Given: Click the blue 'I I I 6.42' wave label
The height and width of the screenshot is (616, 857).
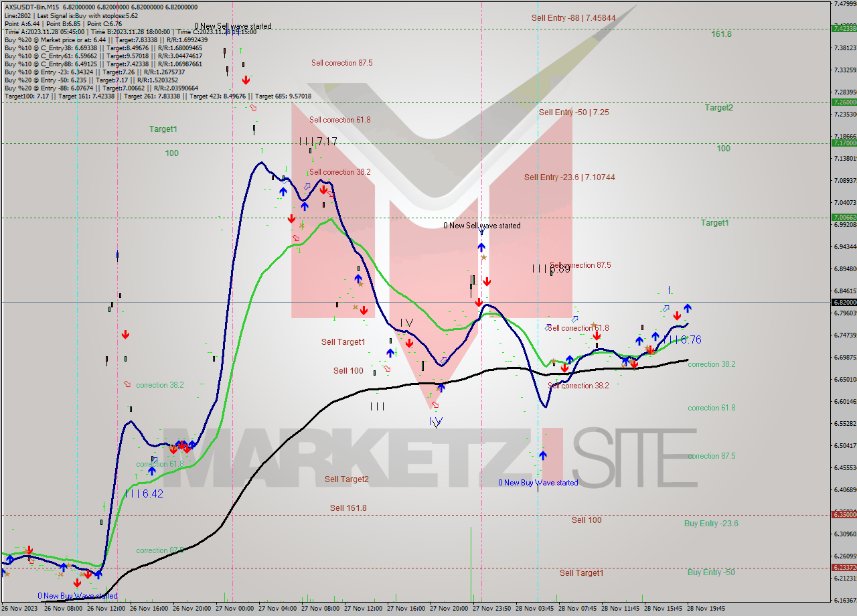Looking at the screenshot, I should pyautogui.click(x=144, y=493).
